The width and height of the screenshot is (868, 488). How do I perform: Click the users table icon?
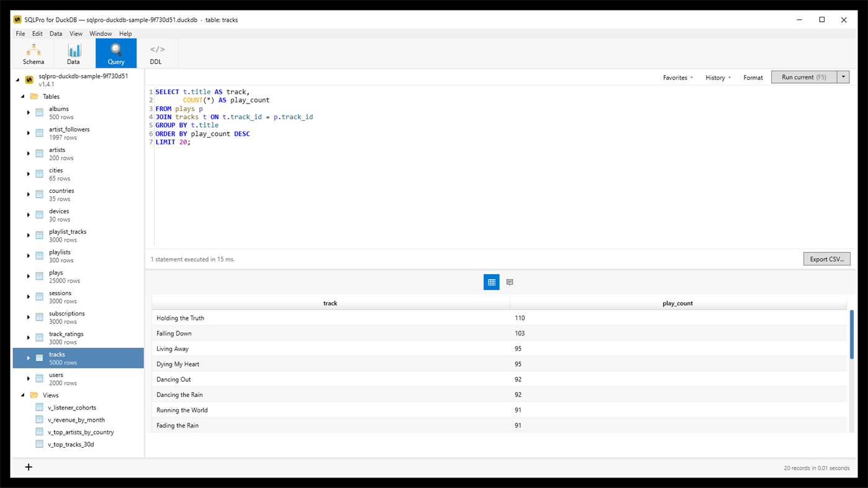coord(40,379)
